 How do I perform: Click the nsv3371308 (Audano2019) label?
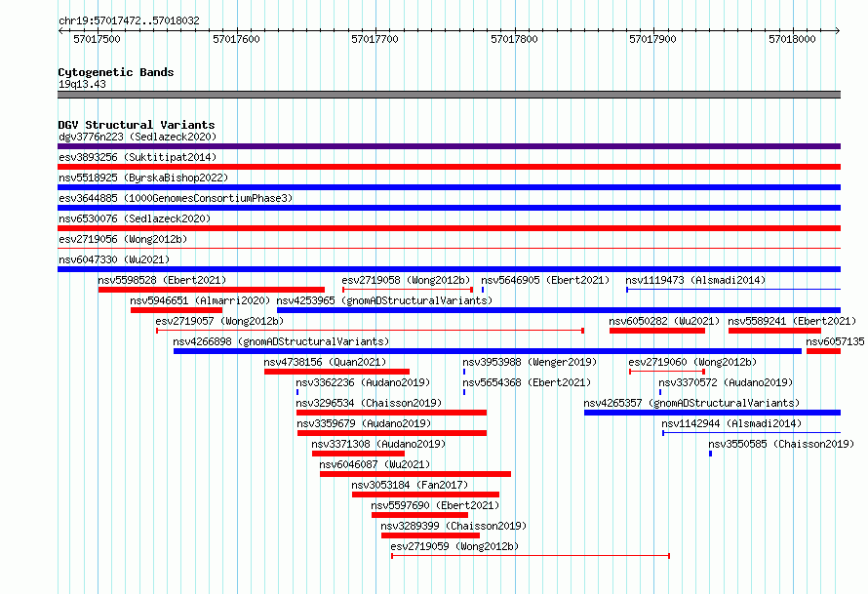coord(378,444)
